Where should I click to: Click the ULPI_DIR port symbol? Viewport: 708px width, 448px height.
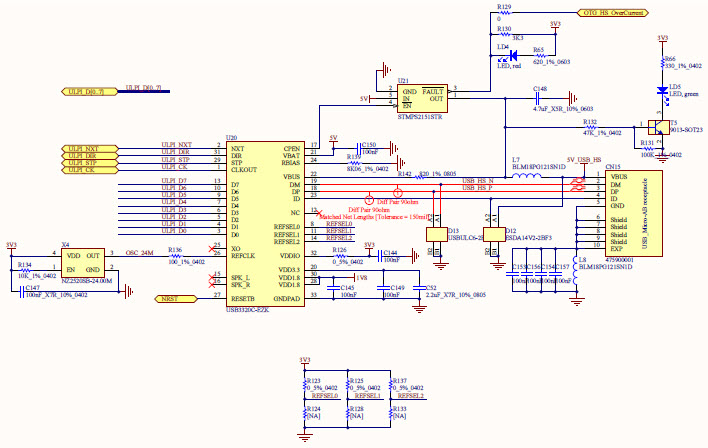tap(89, 156)
